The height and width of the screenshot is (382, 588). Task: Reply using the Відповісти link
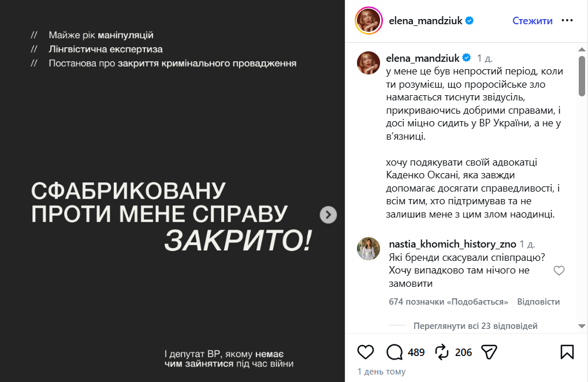click(540, 302)
